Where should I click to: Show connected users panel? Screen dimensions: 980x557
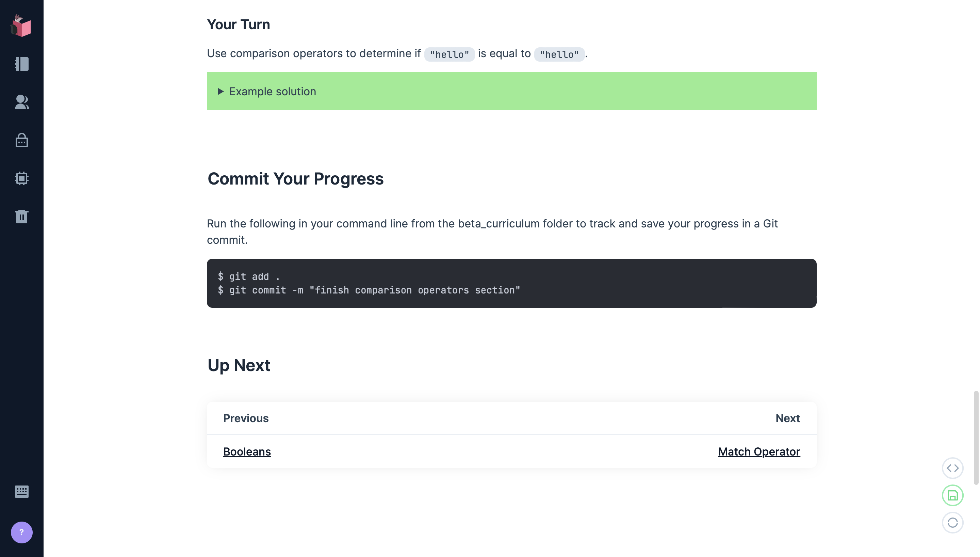pyautogui.click(x=21, y=102)
